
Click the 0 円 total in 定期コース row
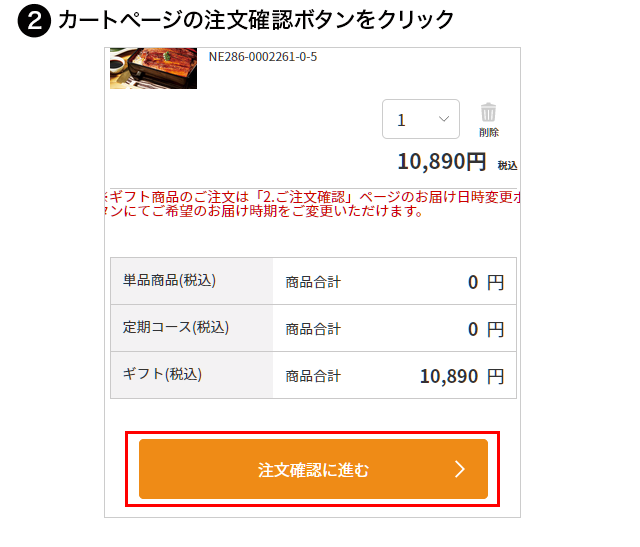[485, 329]
